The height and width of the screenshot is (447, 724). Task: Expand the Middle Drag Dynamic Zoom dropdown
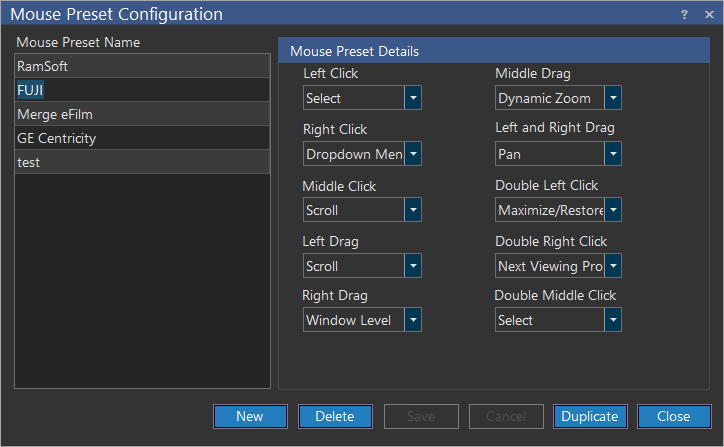pos(613,98)
